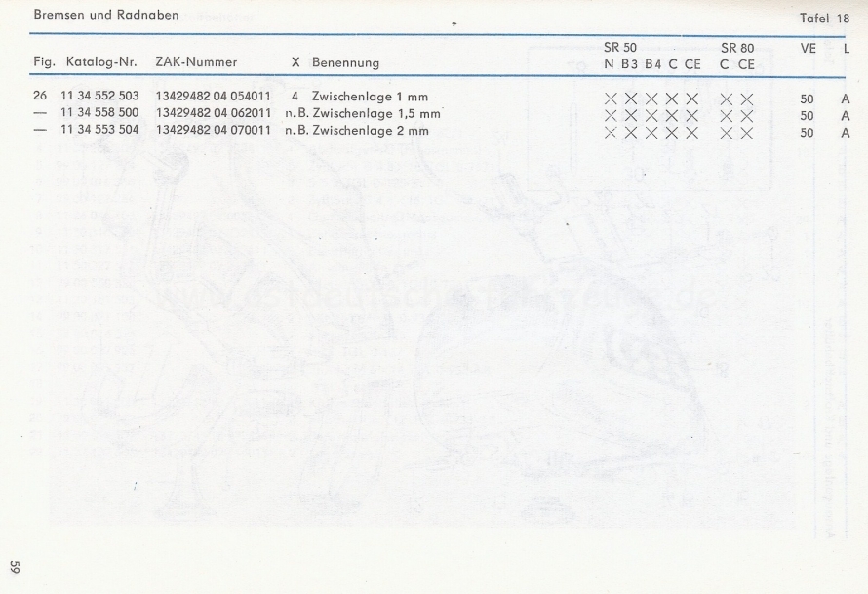Click 'A' in the L column, Zwischenlage 1 mm row
Viewport: 868px width, 594px height.
coord(846,99)
